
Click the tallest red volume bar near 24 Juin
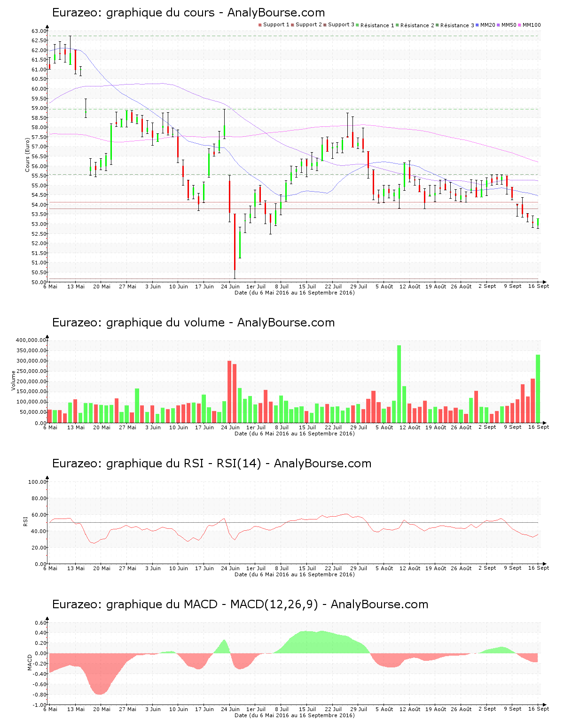click(x=229, y=392)
